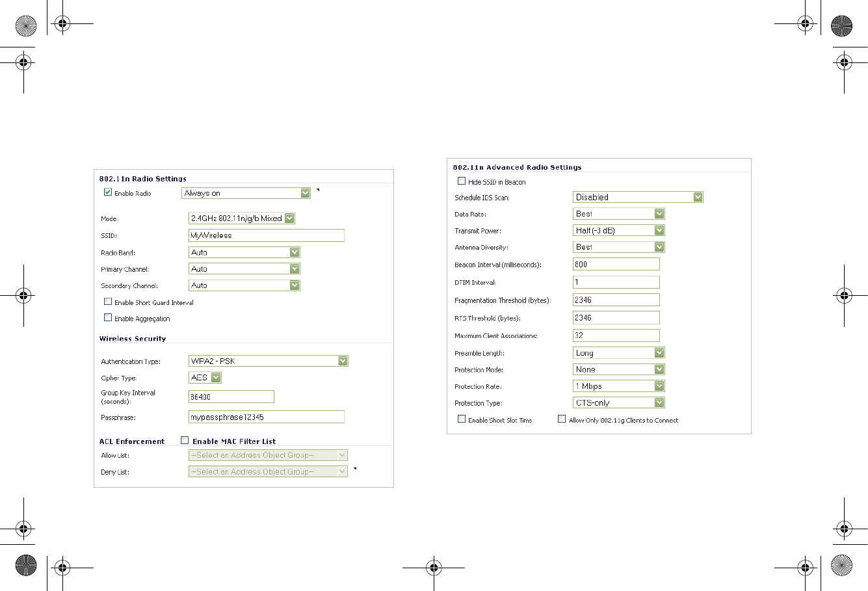Viewport: 868px width, 591px height.
Task: Expand the Antenna Diversity dropdown
Action: (619, 247)
